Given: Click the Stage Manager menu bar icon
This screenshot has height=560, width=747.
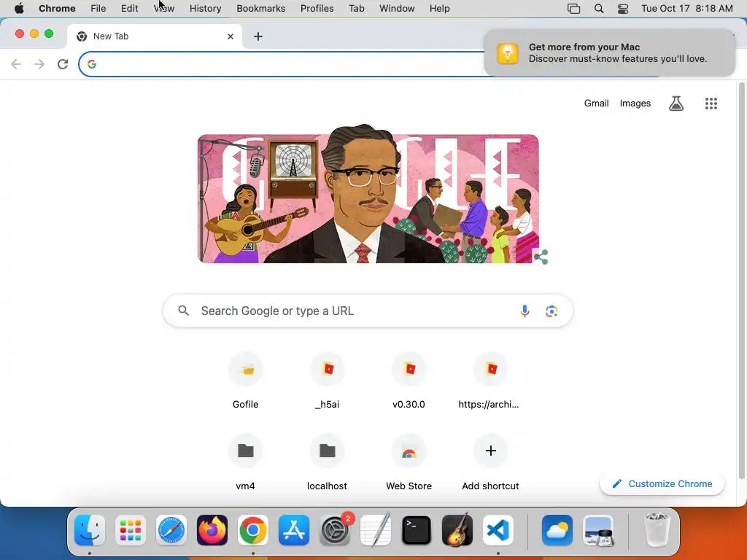Looking at the screenshot, I should click(x=573, y=9).
